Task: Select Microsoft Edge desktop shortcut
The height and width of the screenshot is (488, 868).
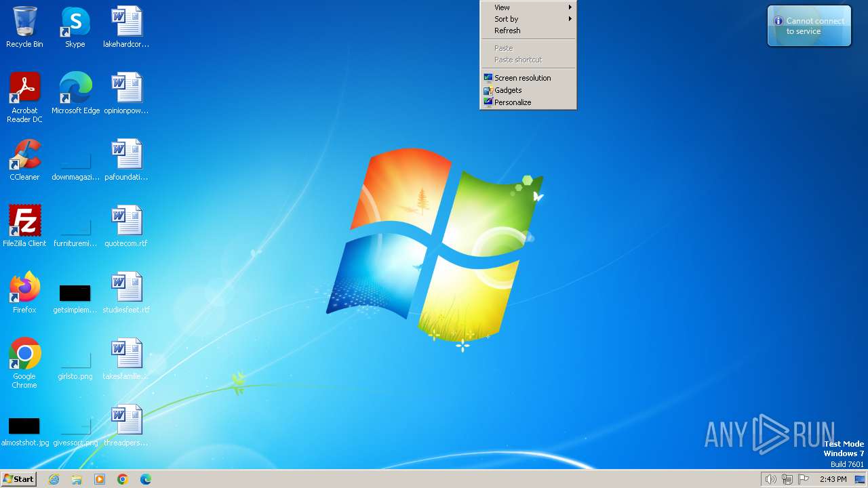Action: pos(75,94)
